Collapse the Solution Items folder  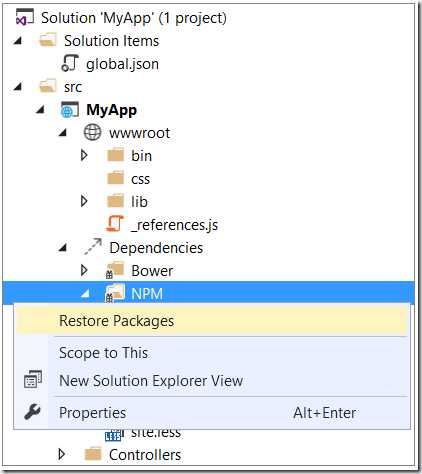18,41
